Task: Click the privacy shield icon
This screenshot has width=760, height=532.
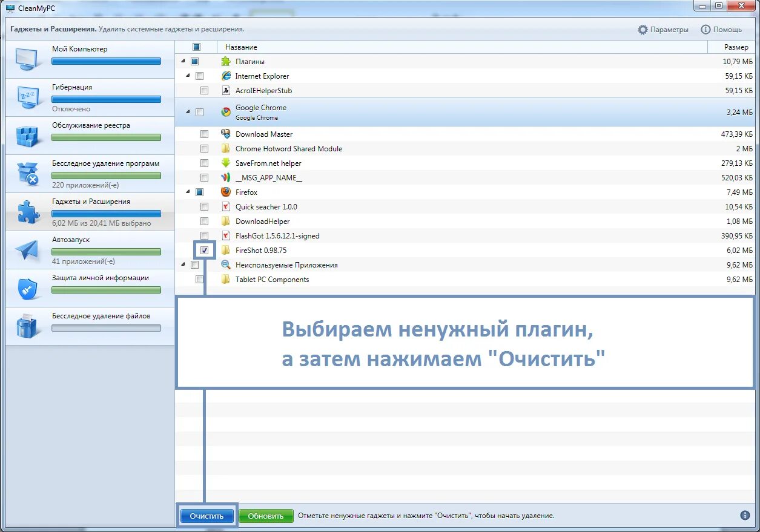Action: (28, 288)
